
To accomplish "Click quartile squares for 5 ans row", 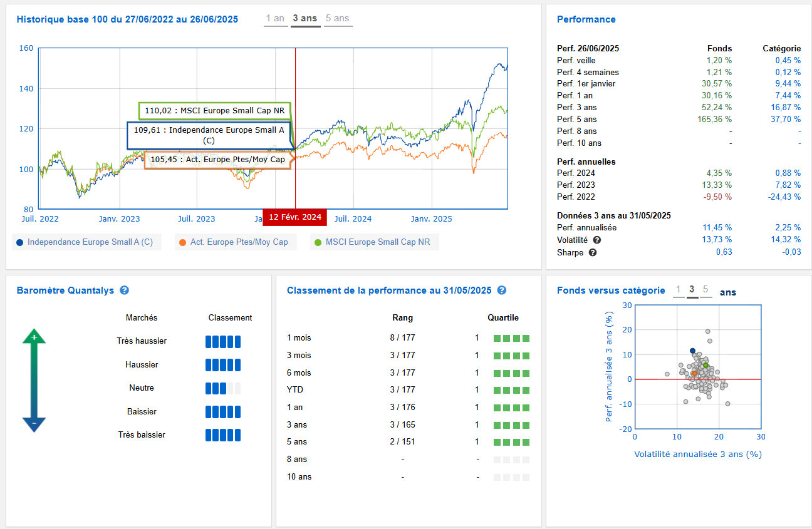I will [x=511, y=442].
